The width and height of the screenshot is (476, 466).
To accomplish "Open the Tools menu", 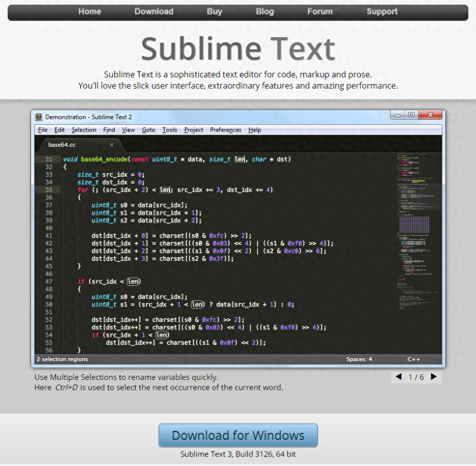I will tap(170, 130).
